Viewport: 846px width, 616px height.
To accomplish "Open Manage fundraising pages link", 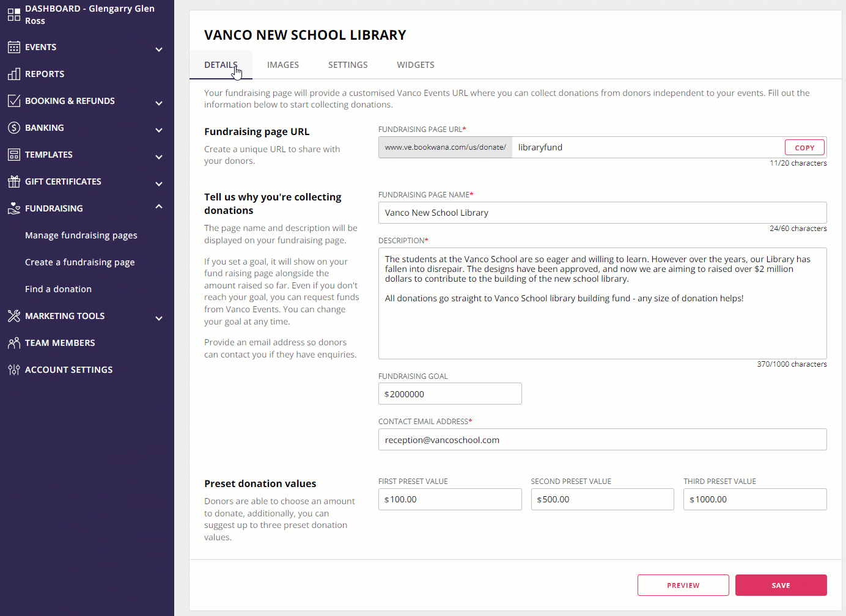I will coord(81,235).
